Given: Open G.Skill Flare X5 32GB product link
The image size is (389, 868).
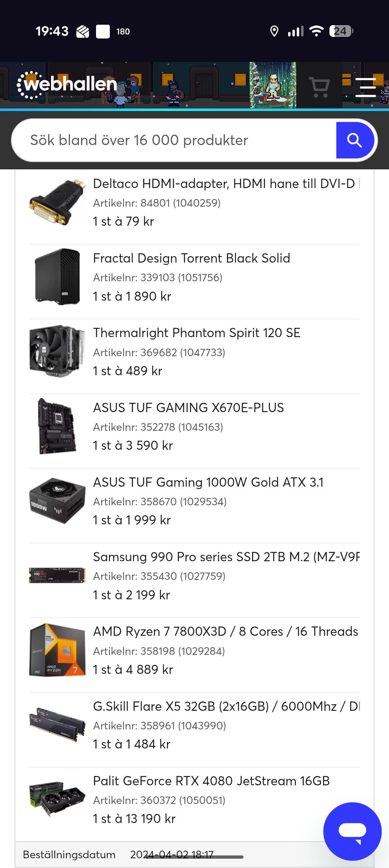Looking at the screenshot, I should click(x=226, y=706).
